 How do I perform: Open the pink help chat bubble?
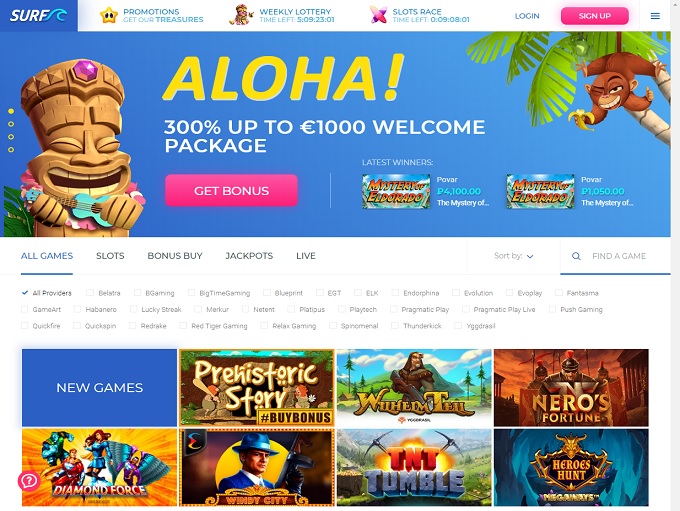point(29,481)
